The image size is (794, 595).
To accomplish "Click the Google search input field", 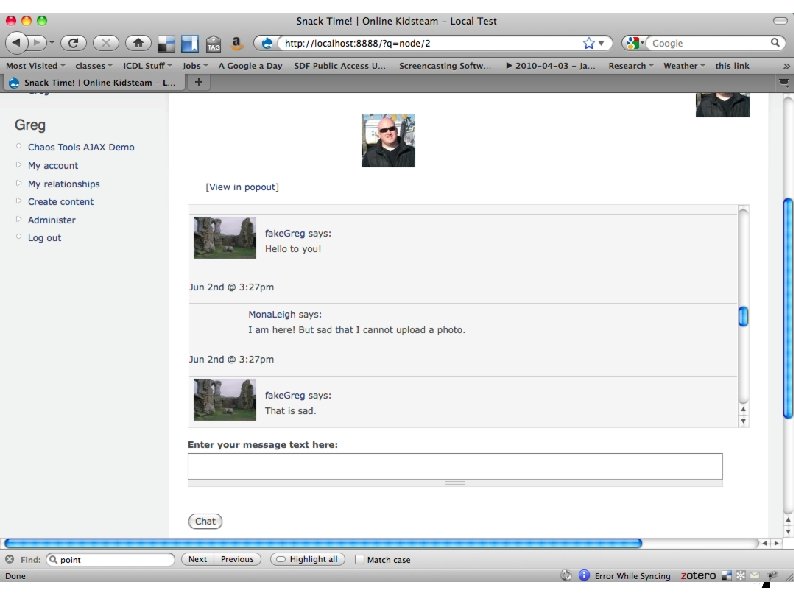I will (710, 44).
